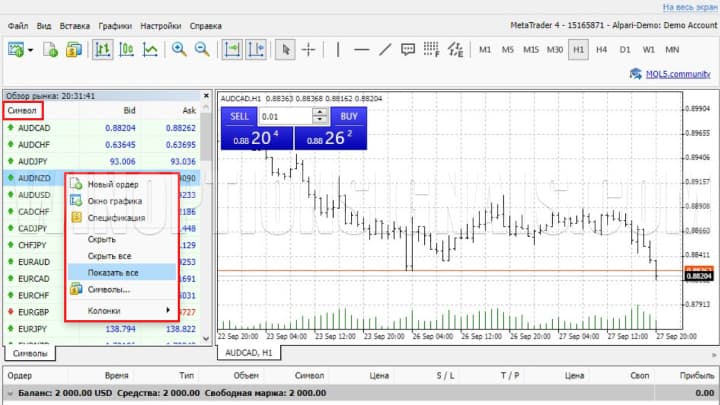Open the MQL5.community link
720x405 pixels.
669,73
